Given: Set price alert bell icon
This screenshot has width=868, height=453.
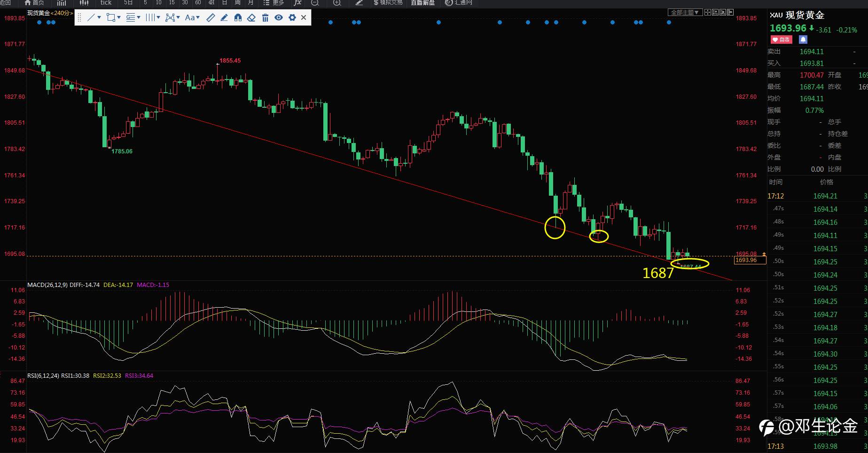Looking at the screenshot, I should [x=803, y=40].
